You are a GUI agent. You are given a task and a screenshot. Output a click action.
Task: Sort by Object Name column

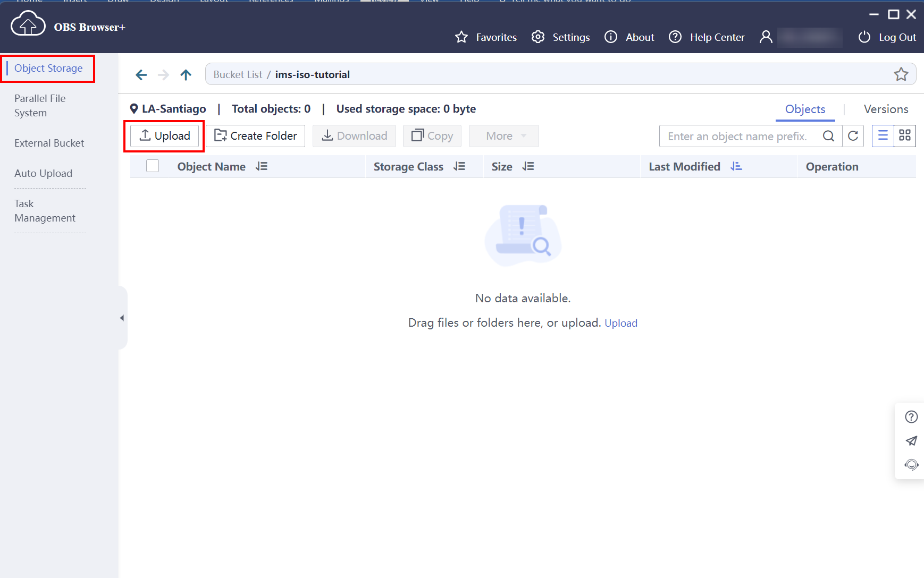[x=261, y=167]
